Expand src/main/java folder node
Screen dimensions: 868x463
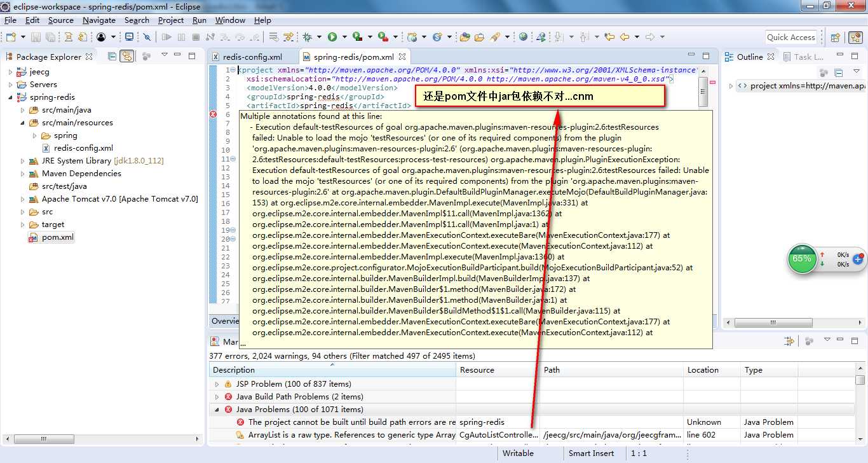coord(23,110)
